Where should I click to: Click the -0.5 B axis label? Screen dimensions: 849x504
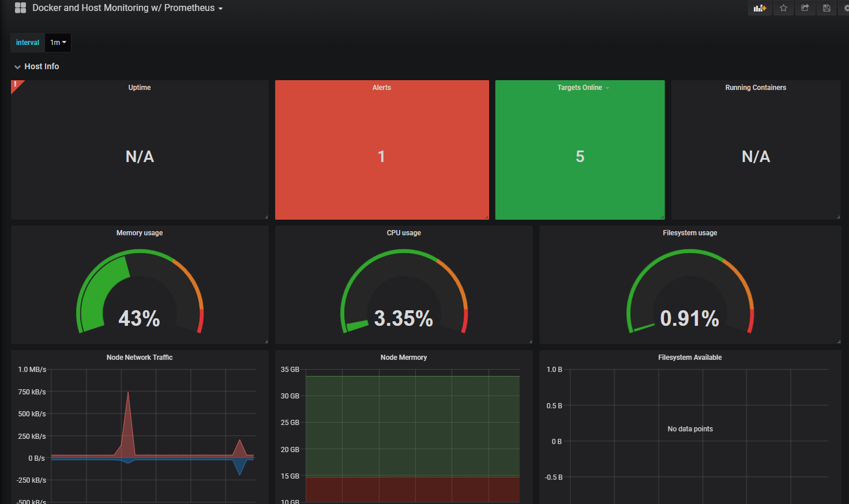tap(554, 477)
